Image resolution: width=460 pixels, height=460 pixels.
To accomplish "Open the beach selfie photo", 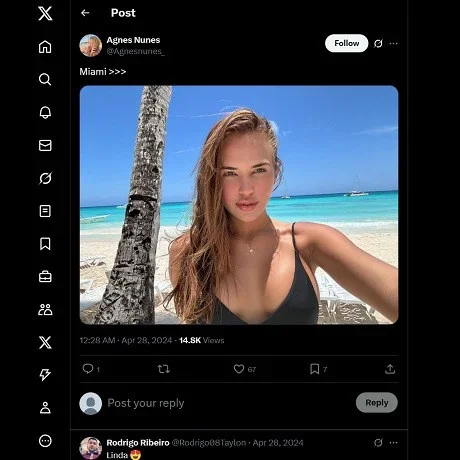I will pyautogui.click(x=239, y=205).
